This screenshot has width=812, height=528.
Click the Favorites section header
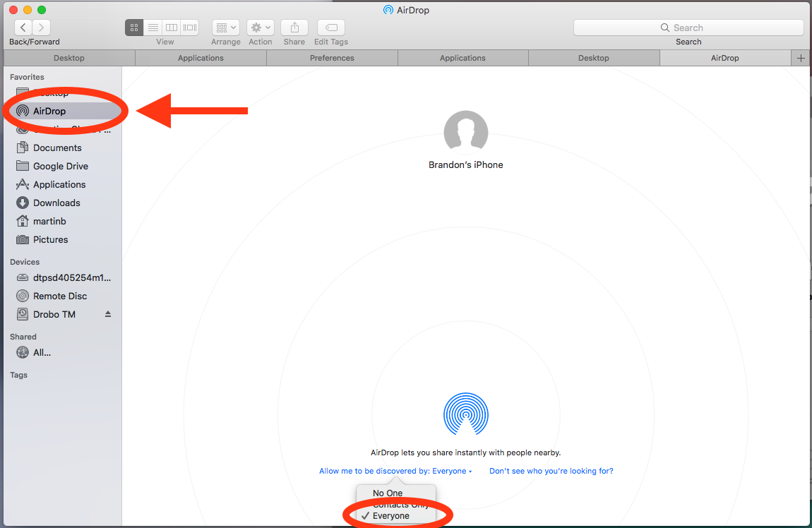click(x=27, y=77)
